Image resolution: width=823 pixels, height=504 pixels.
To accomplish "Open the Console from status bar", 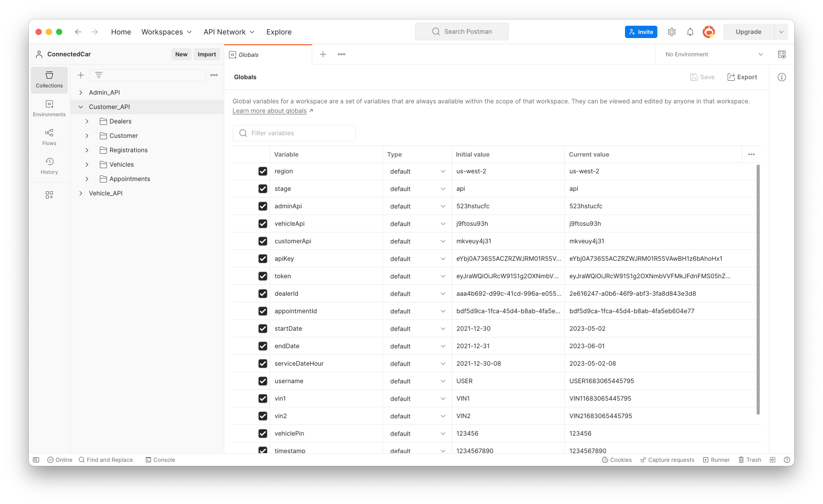I will coord(160,460).
